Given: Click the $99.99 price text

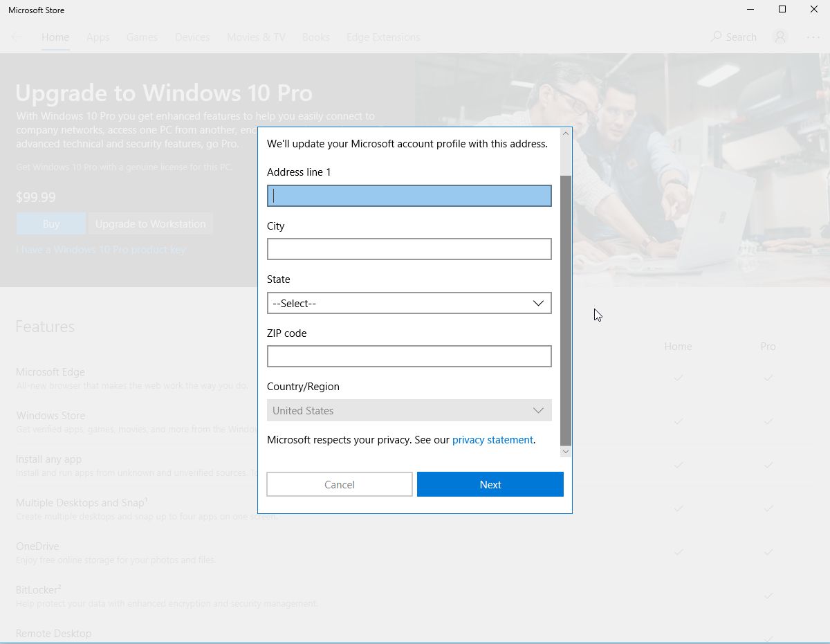Looking at the screenshot, I should click(x=36, y=197).
